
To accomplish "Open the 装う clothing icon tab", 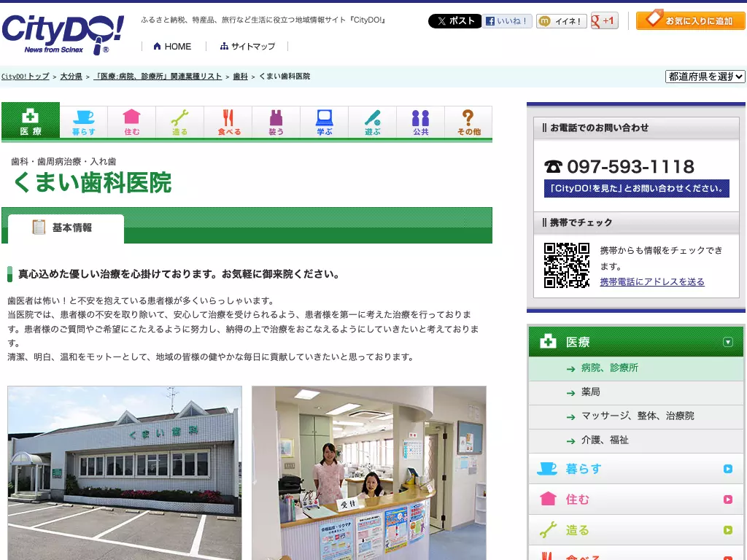I will (276, 122).
